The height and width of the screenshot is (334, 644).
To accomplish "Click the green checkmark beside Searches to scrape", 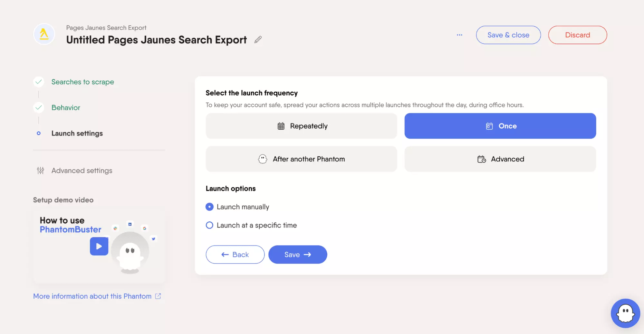I will pyautogui.click(x=39, y=82).
